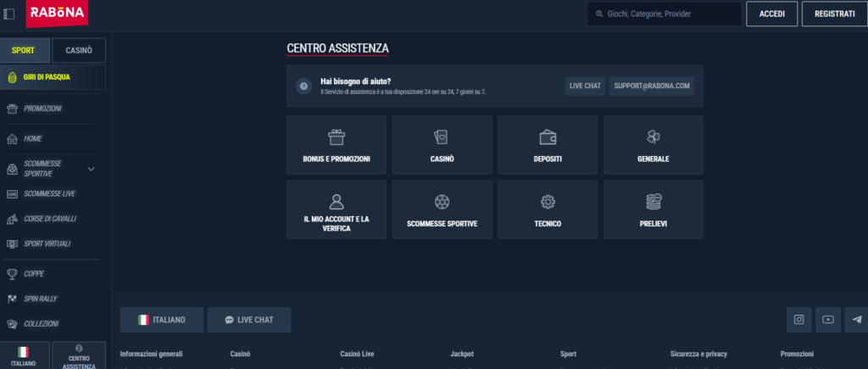This screenshot has height=369, width=868.
Task: Focus the Giochi, Categorie, Provider search field
Action: [x=665, y=14]
